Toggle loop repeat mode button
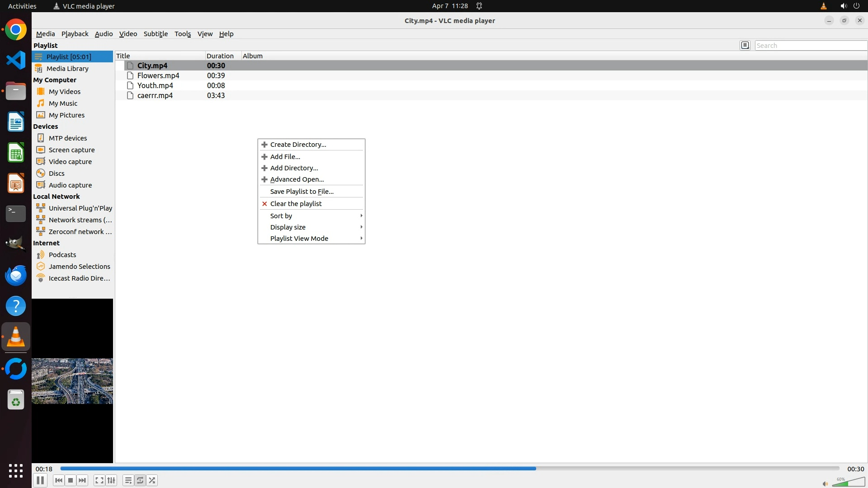The image size is (868, 488). (140, 480)
